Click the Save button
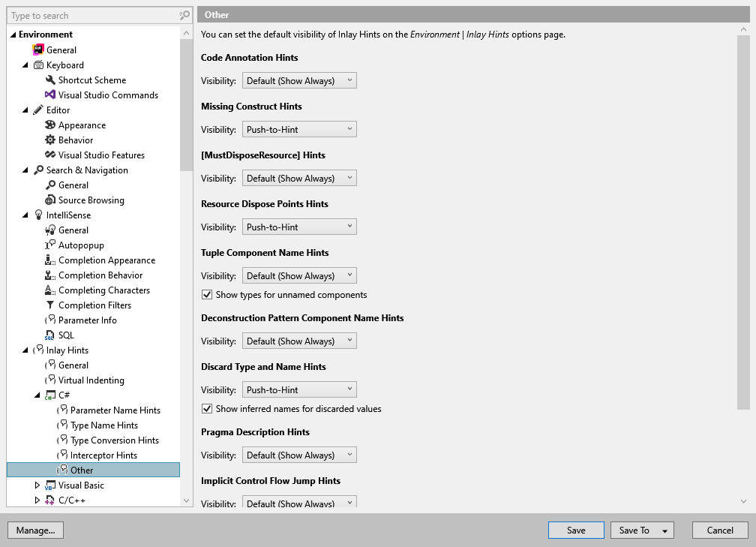This screenshot has width=756, height=547. (x=576, y=530)
